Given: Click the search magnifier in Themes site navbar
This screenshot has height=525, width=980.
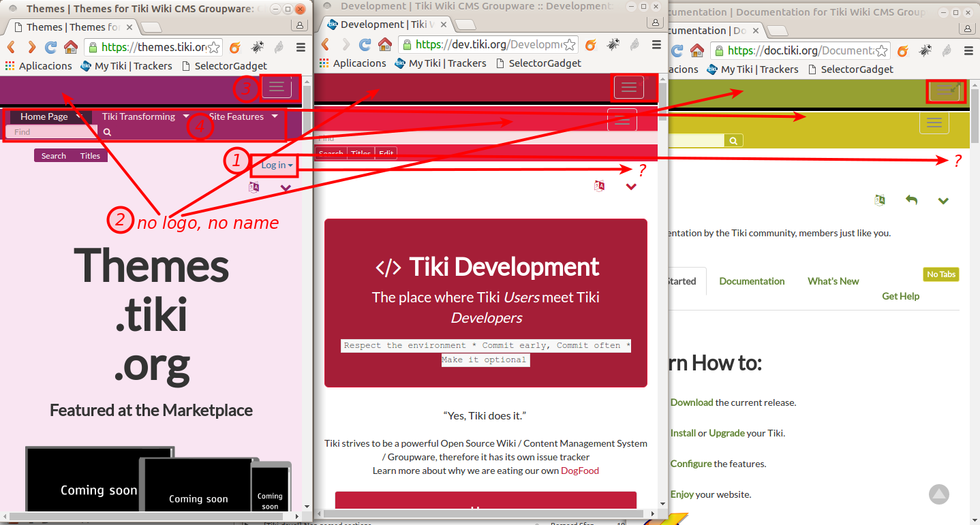Looking at the screenshot, I should point(108,132).
